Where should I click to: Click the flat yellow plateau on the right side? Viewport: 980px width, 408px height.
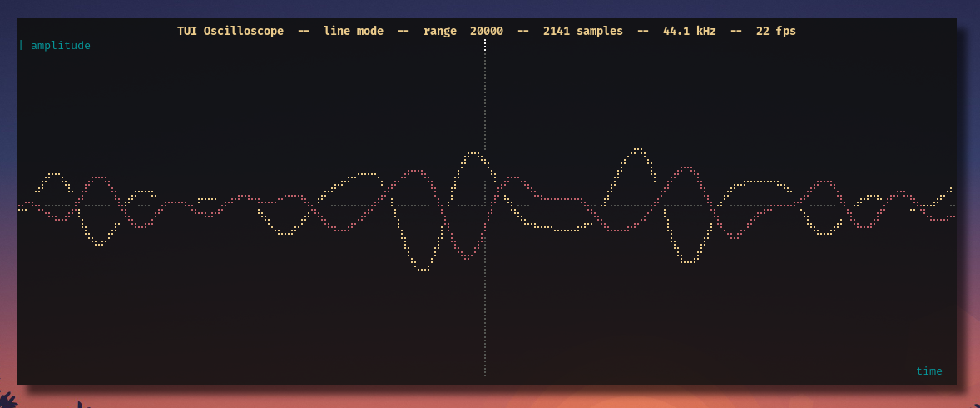(759, 181)
